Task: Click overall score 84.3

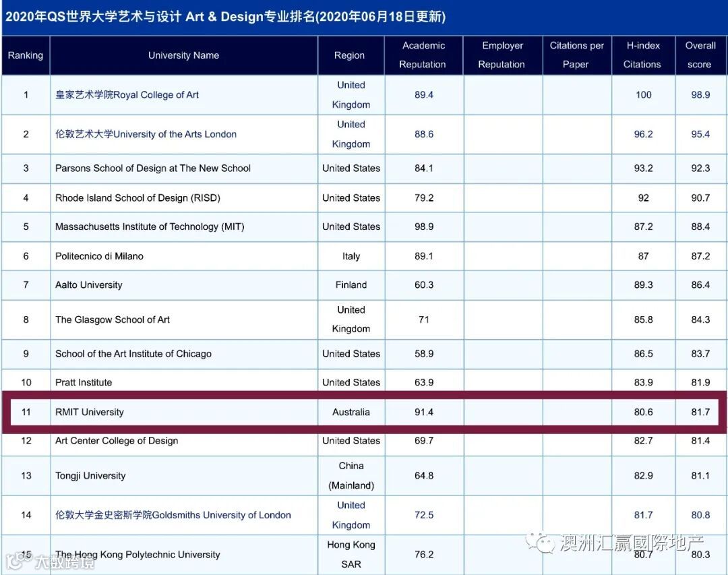Action: click(700, 320)
